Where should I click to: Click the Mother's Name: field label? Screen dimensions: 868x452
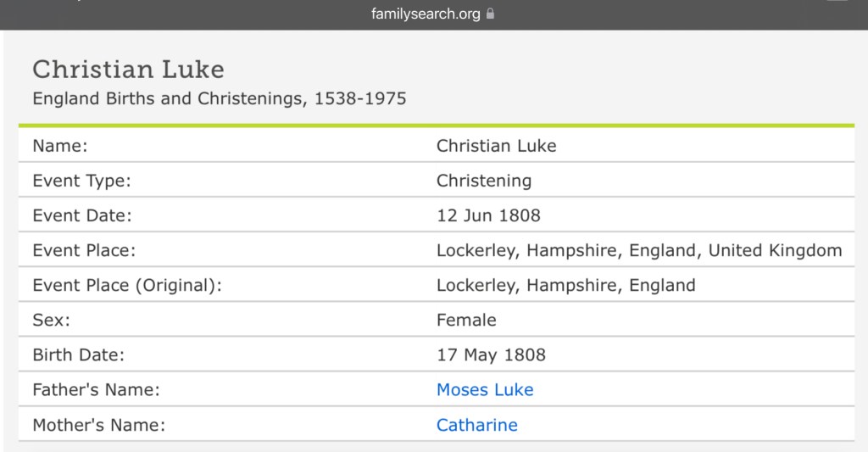pos(98,425)
